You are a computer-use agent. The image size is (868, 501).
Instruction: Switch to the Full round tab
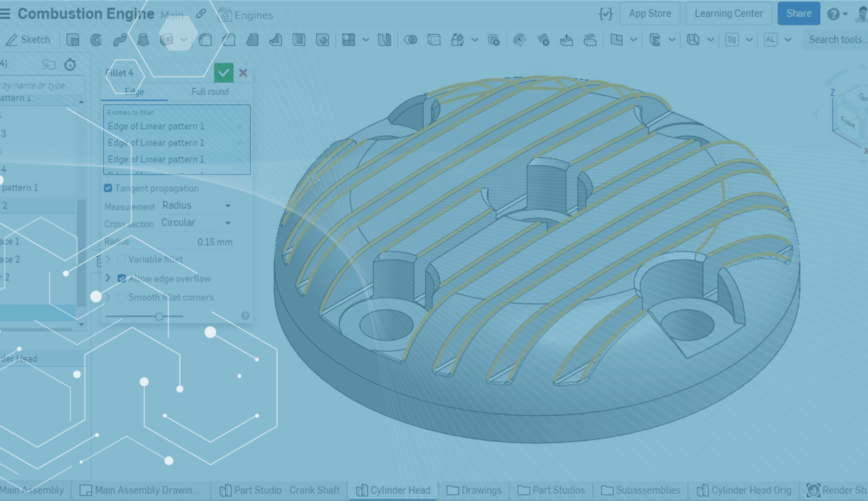[210, 92]
